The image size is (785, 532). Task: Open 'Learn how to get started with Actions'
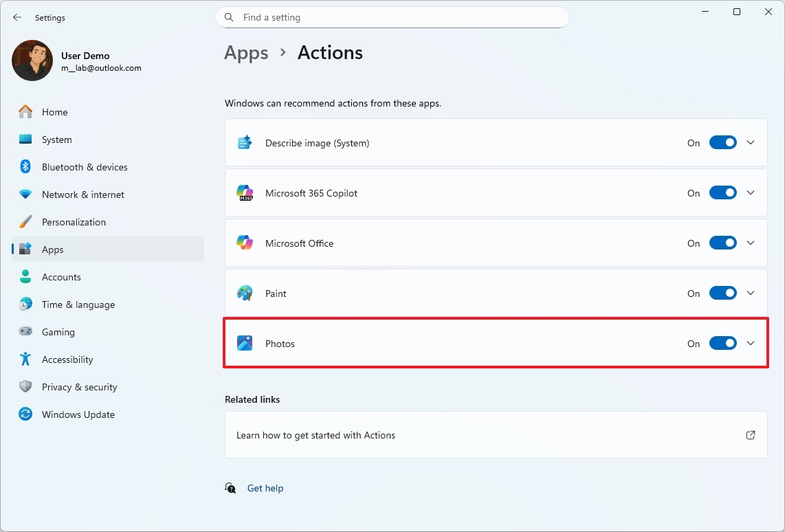click(316, 434)
